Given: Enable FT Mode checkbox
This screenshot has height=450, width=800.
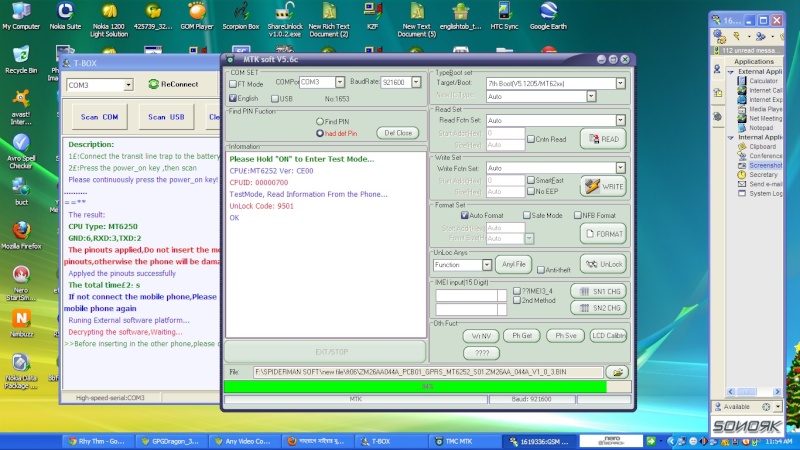Looking at the screenshot, I should point(233,84).
